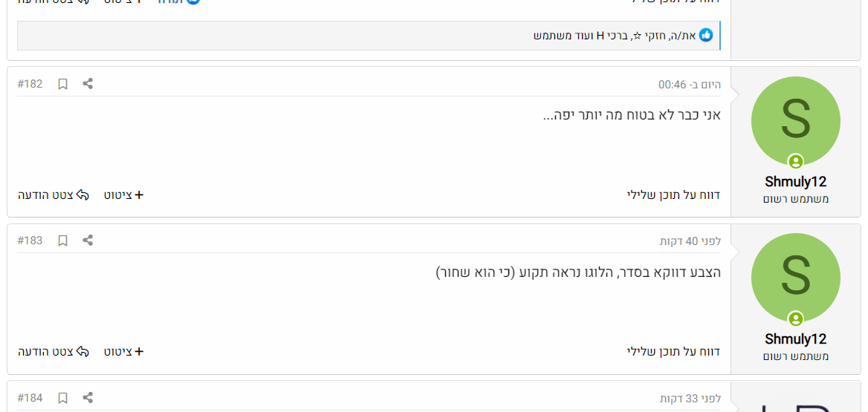Click צטט הודעה reply on post #182

pos(54,195)
